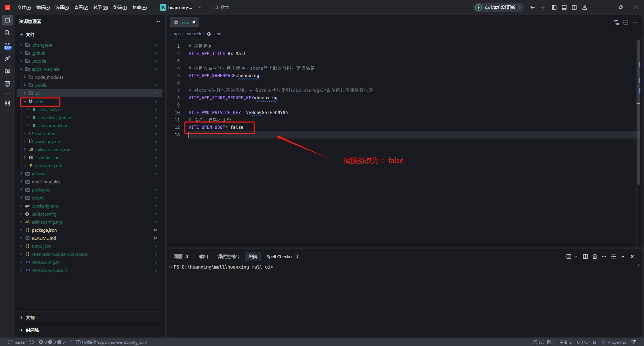Click the split editor icon
The height and width of the screenshot is (346, 644).
[626, 22]
